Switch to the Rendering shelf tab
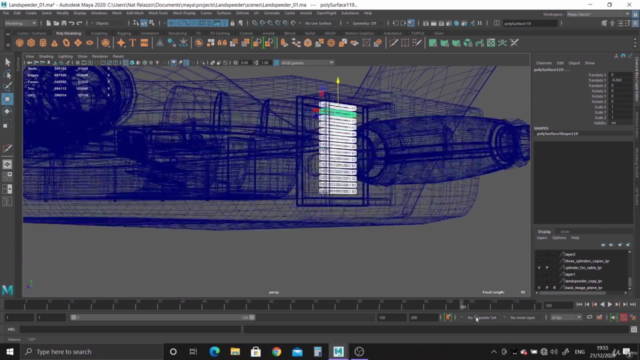 (x=177, y=33)
